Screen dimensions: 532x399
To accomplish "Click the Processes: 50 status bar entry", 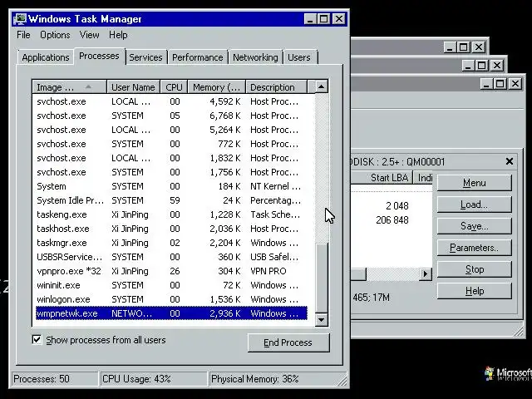I will click(55, 379).
